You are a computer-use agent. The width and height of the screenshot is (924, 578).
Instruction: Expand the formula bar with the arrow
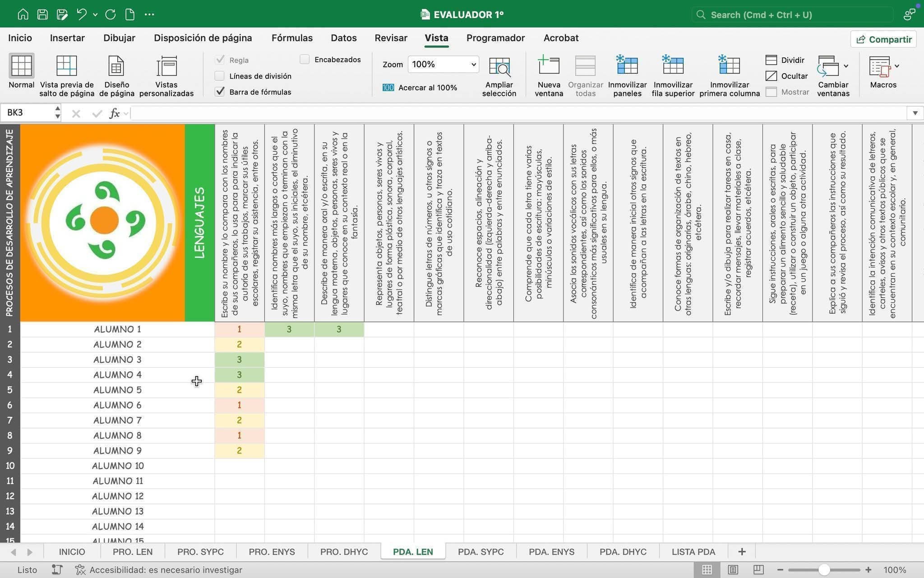point(915,113)
